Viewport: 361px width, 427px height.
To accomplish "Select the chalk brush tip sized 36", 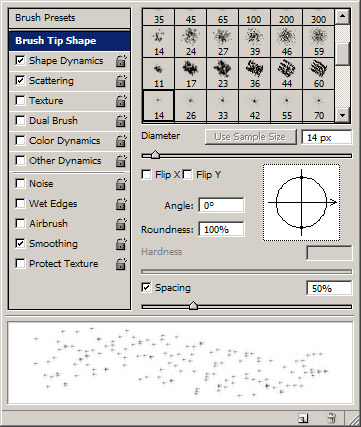I will coord(255,74).
